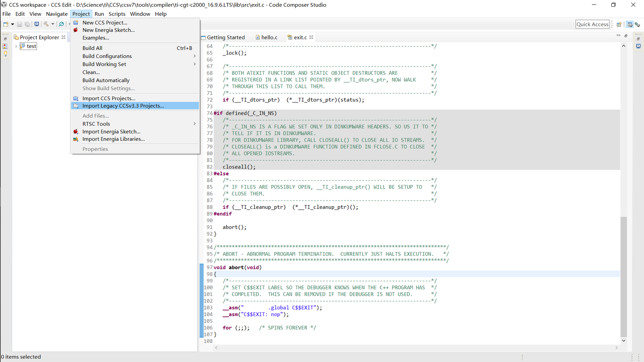
Task: Expand the Build Working Set submenu
Action: (135, 64)
